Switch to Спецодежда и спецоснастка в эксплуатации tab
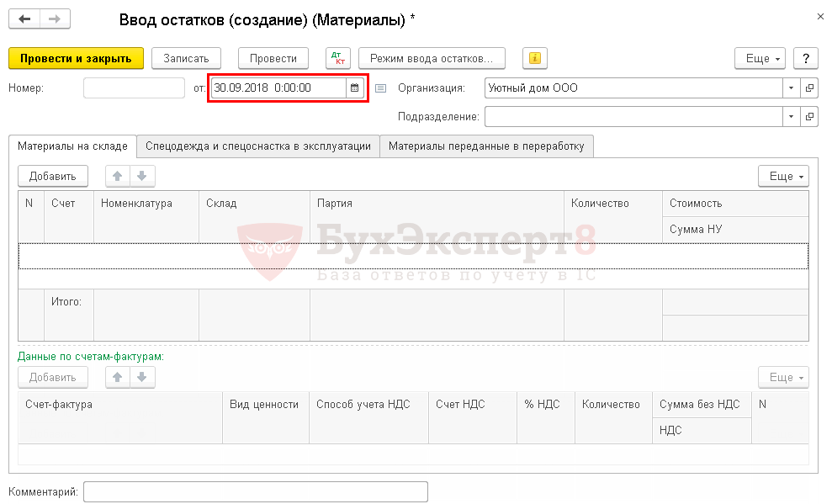Screen dimensions: 832x504 tap(257, 146)
